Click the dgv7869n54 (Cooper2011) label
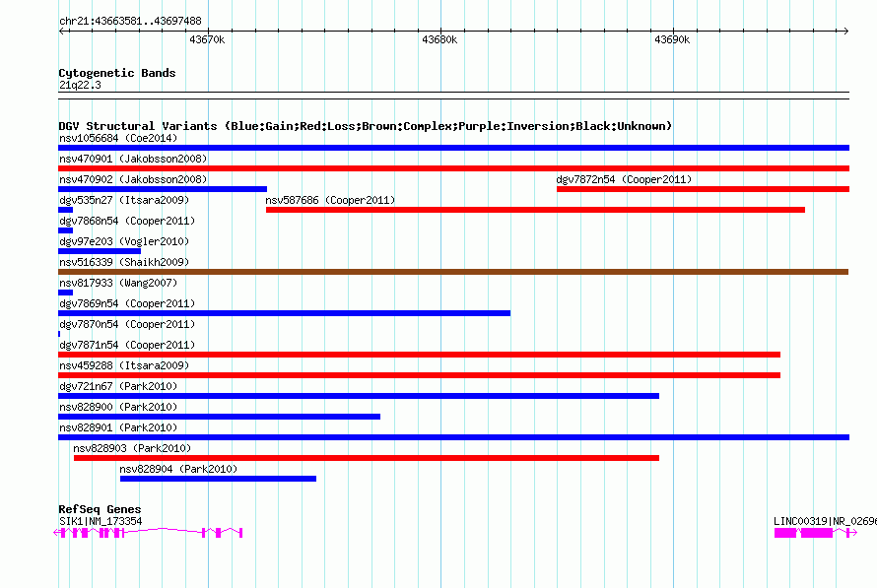Image resolution: width=877 pixels, height=588 pixels. click(x=127, y=303)
